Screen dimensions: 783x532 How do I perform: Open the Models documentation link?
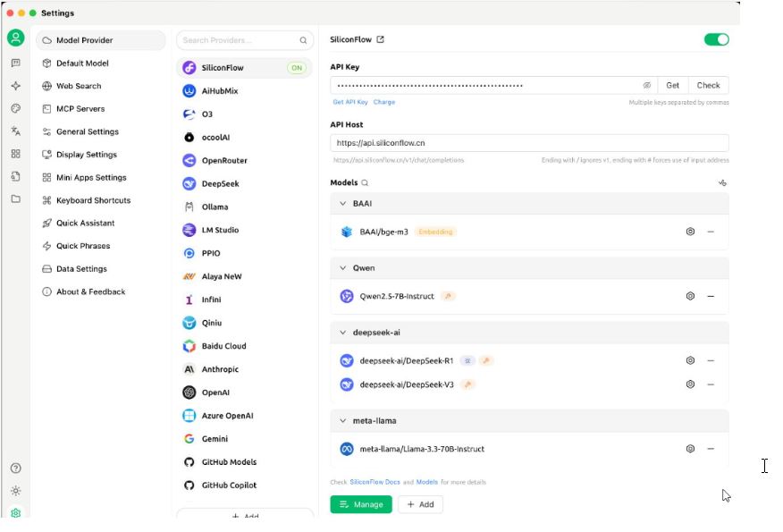(427, 482)
